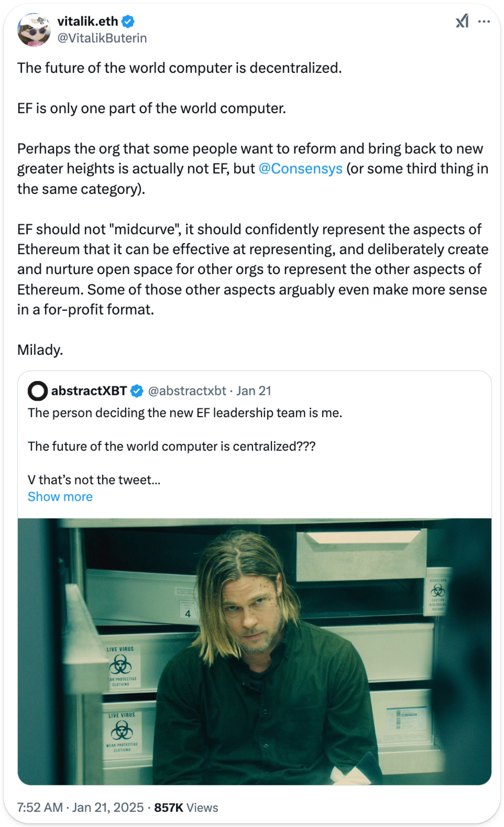The height and width of the screenshot is (827, 504).
Task: Open the @VitalikButerin handle link
Action: [102, 38]
